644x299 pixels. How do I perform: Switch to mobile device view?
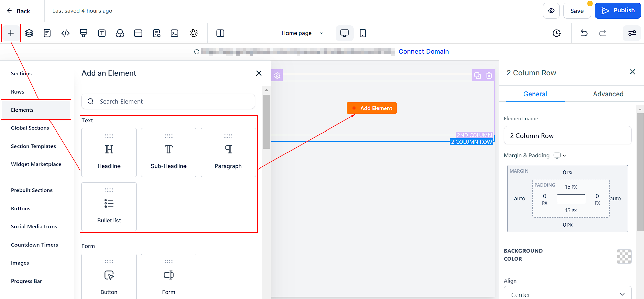363,33
